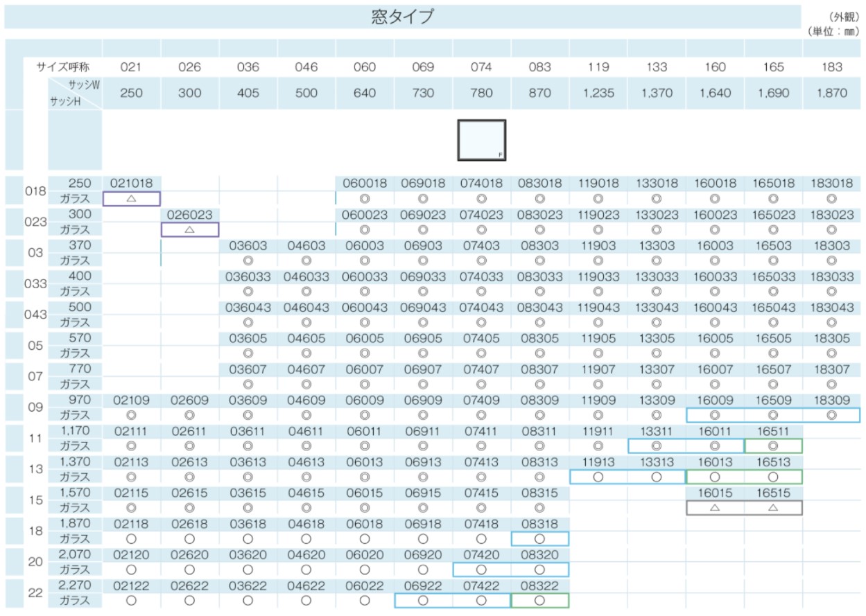This screenshot has width=866, height=616.
Task: Select size designation column 119
Action: (598, 67)
